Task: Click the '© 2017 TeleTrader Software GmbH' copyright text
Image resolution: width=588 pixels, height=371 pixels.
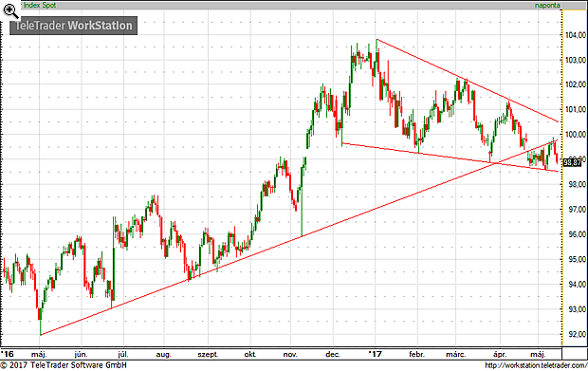Action: pos(64,365)
